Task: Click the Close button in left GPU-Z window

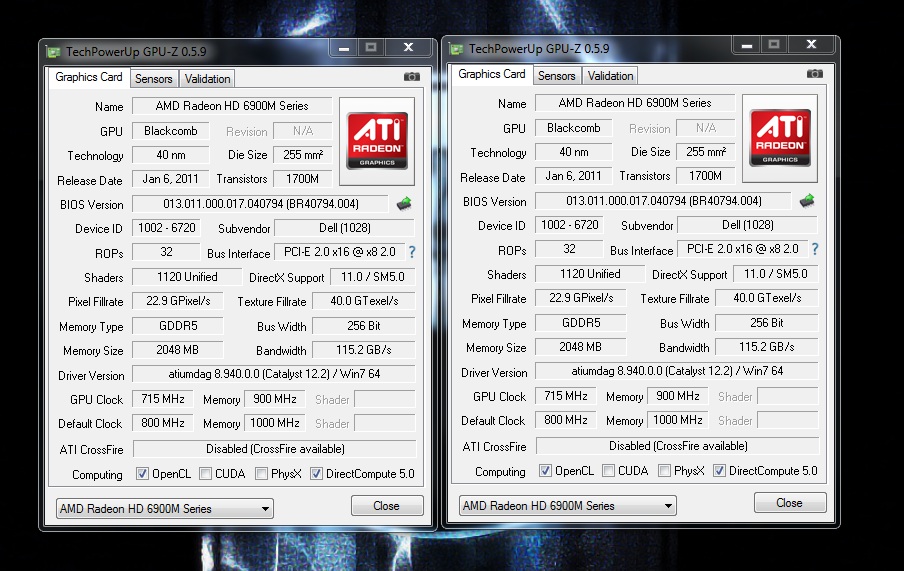Action: (x=387, y=506)
